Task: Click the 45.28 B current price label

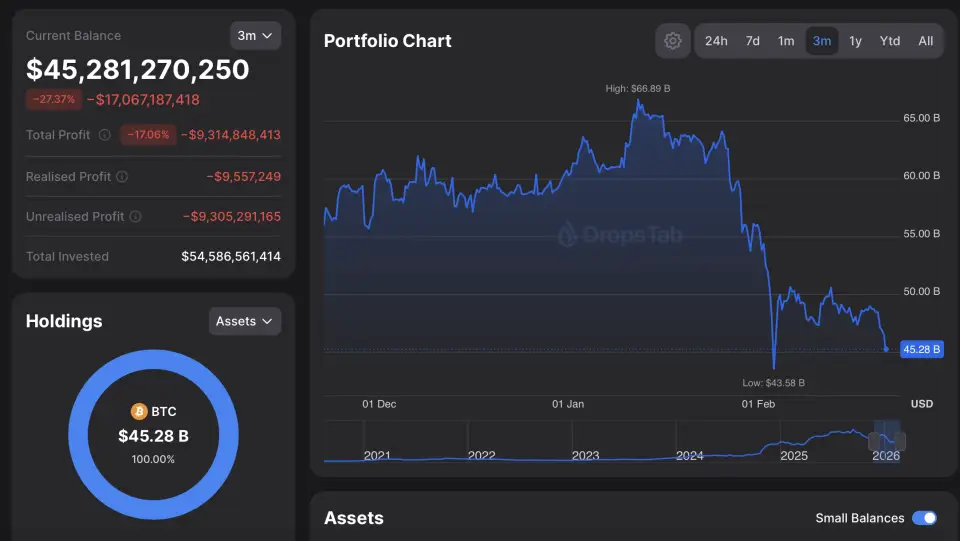Action: [x=921, y=349]
